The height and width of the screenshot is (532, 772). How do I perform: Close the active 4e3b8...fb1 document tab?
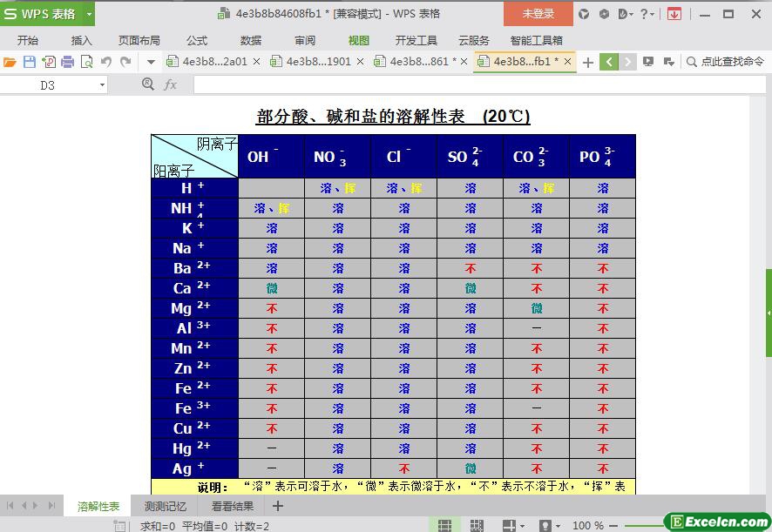[x=568, y=62]
